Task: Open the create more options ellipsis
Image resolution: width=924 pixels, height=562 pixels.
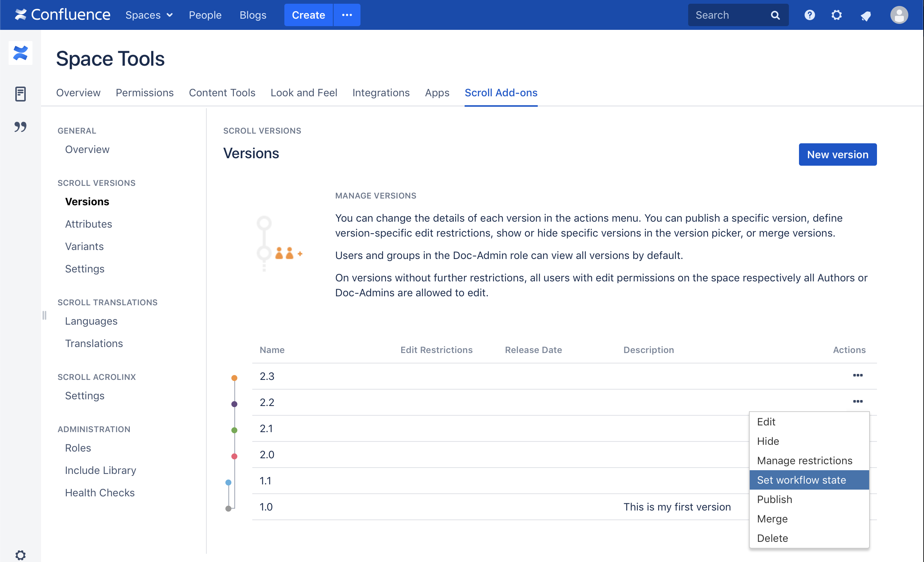Action: coord(347,15)
